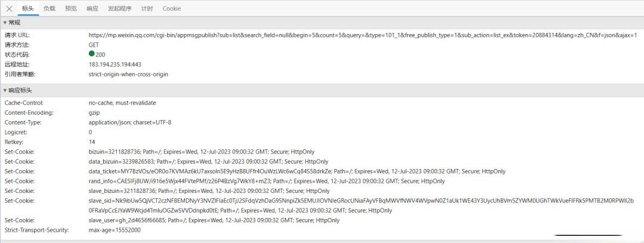Open the 预览 tab
The height and width of the screenshot is (243, 644).
point(71,8)
